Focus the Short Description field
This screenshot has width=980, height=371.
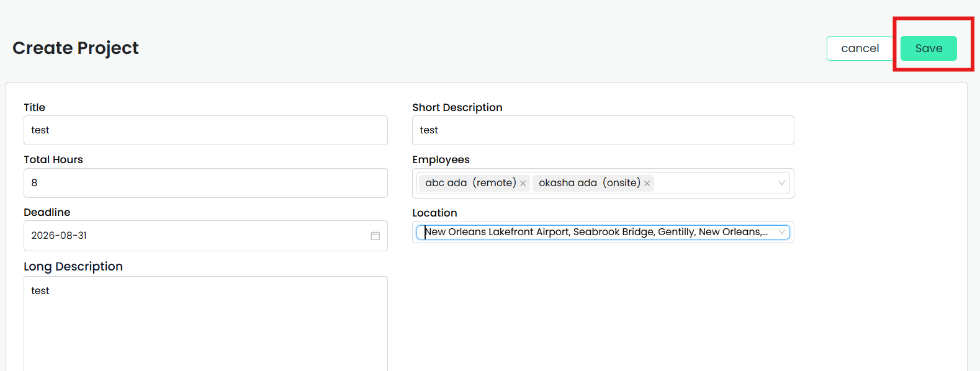(x=603, y=130)
